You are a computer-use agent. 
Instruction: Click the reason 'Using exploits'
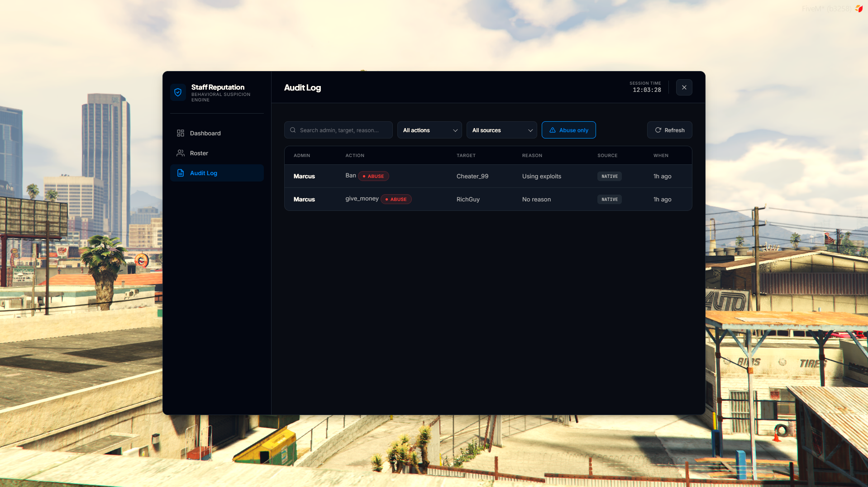541,176
